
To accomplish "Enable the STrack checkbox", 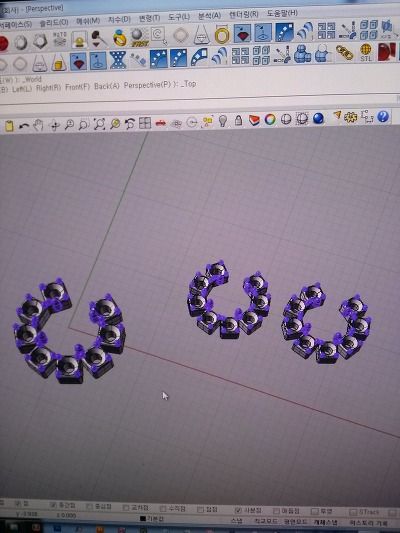I will coord(353,512).
